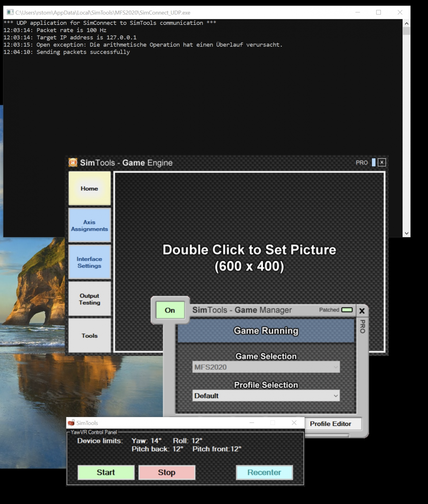Open Axis Assignments in Game Engine
428x504 pixels.
[x=90, y=225]
